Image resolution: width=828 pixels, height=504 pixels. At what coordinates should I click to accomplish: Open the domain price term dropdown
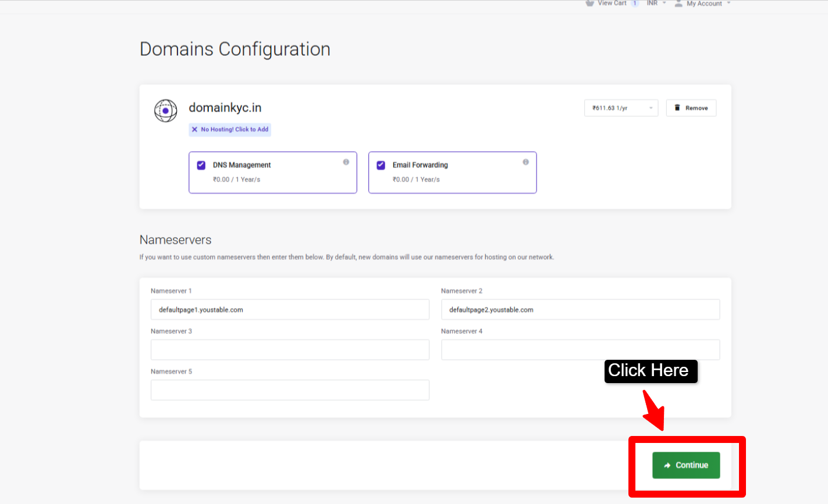click(x=621, y=108)
